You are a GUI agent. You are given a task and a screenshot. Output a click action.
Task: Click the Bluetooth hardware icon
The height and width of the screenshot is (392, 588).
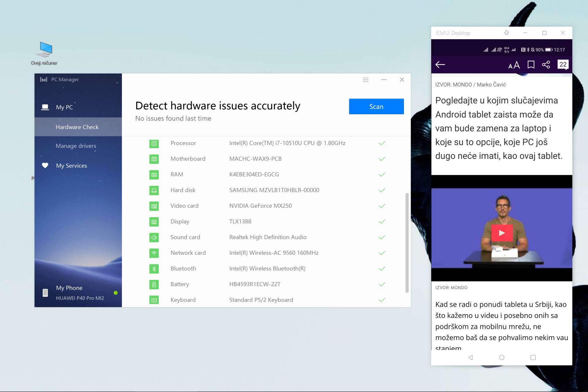click(x=154, y=269)
